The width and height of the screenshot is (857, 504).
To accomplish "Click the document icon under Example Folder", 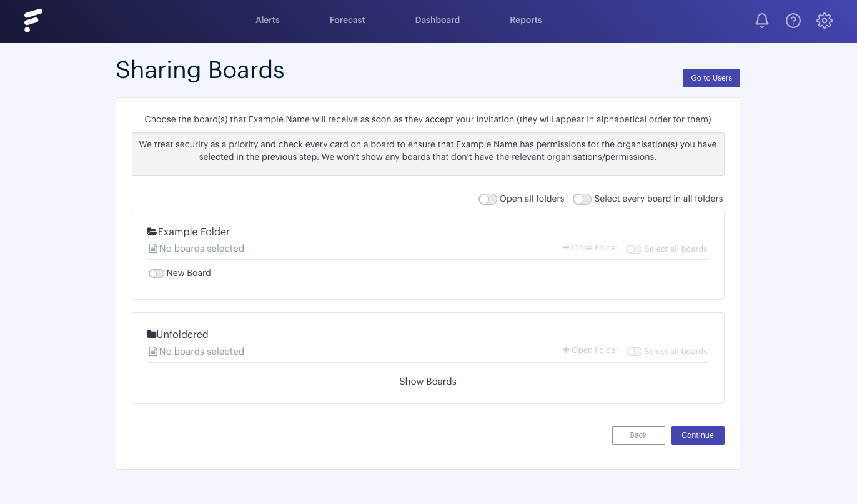I will 152,249.
